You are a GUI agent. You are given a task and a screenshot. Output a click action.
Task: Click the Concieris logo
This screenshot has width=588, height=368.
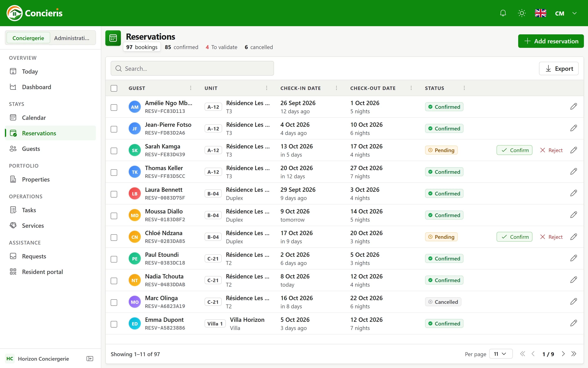tap(35, 13)
